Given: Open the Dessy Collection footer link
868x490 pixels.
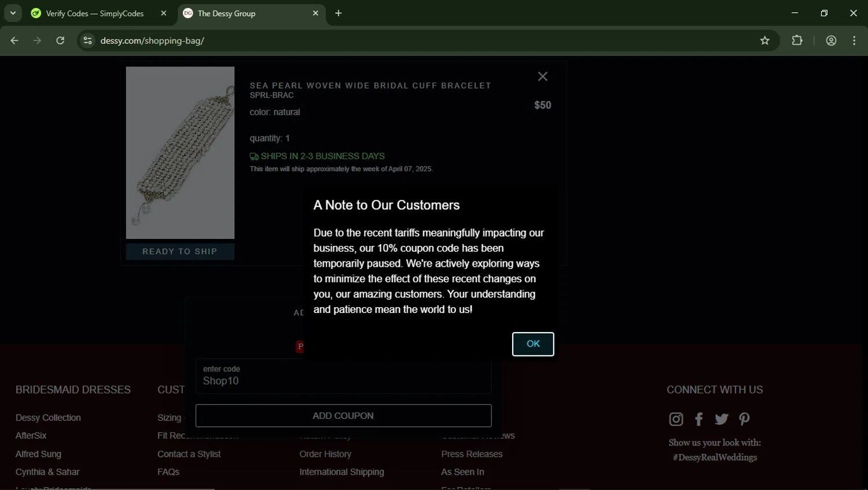Looking at the screenshot, I should click(x=48, y=418).
